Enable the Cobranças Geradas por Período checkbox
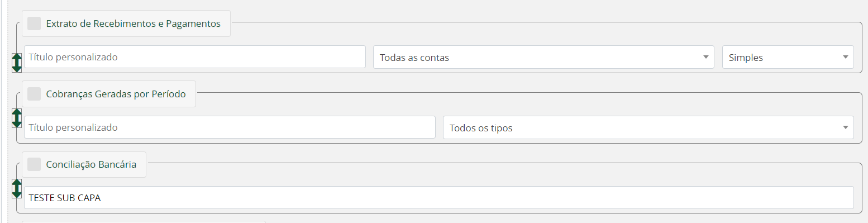 (34, 94)
